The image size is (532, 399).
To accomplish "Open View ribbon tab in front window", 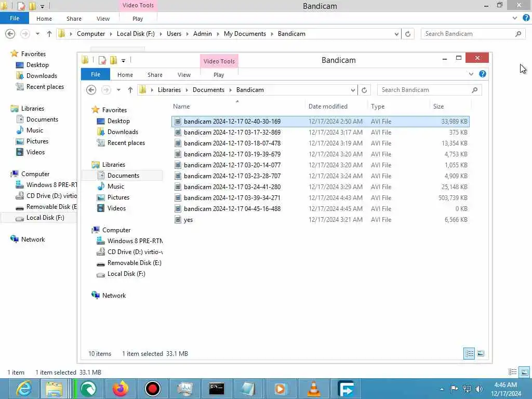I will (x=184, y=75).
